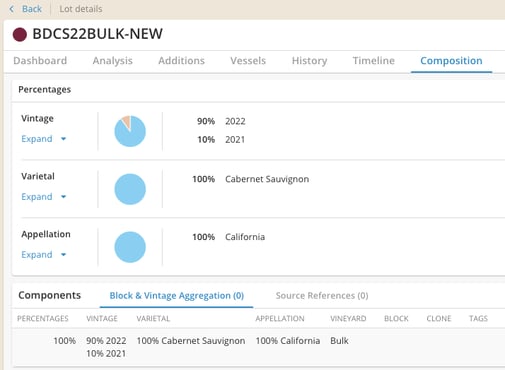Expand the Varietal percentages section
This screenshot has width=505, height=370.
coord(37,197)
